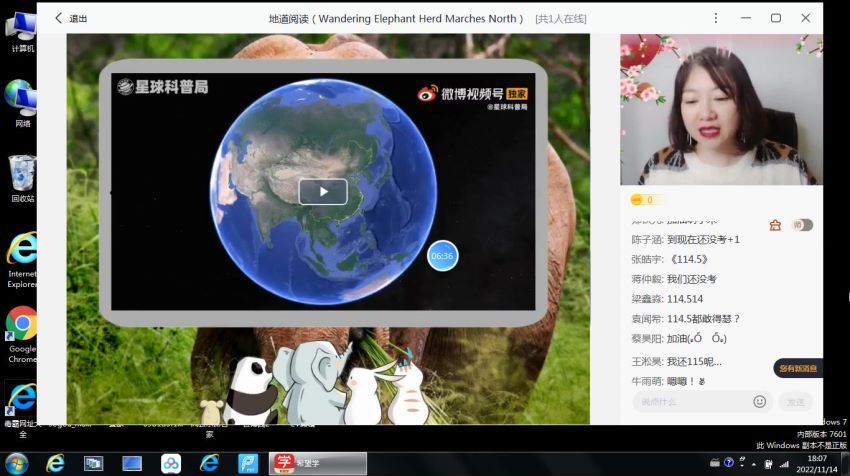850x476 pixels.
Task: Select message 梁鑫淼: 114.514
Action: (x=667, y=299)
